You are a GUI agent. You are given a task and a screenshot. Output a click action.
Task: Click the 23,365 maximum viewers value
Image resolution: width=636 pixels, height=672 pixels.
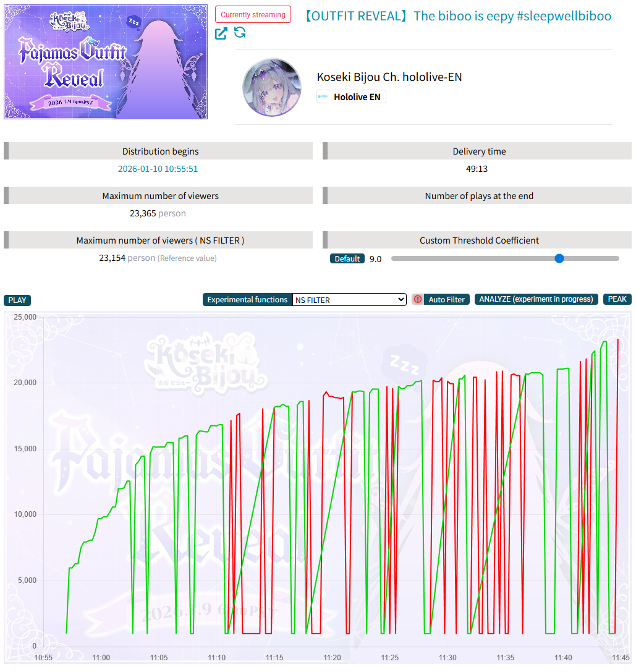tap(143, 213)
